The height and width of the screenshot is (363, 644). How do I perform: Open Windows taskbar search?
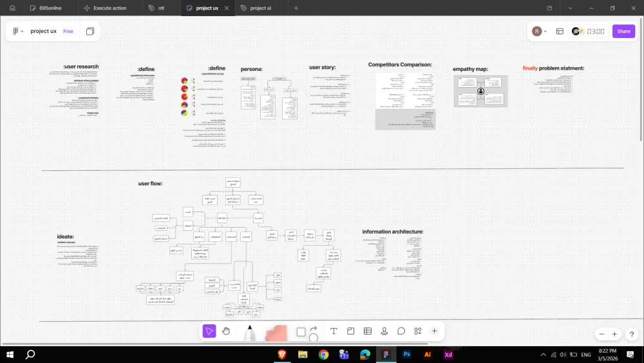[30, 355]
